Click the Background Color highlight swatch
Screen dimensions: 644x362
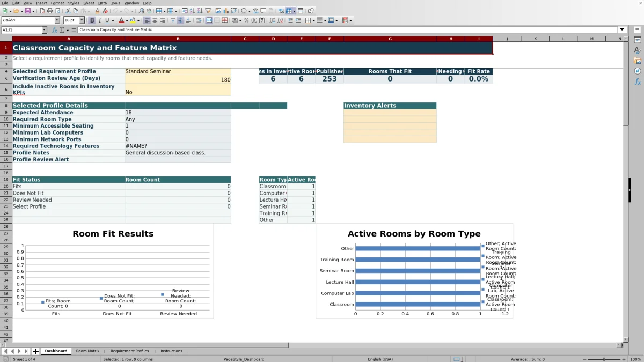(132, 20)
